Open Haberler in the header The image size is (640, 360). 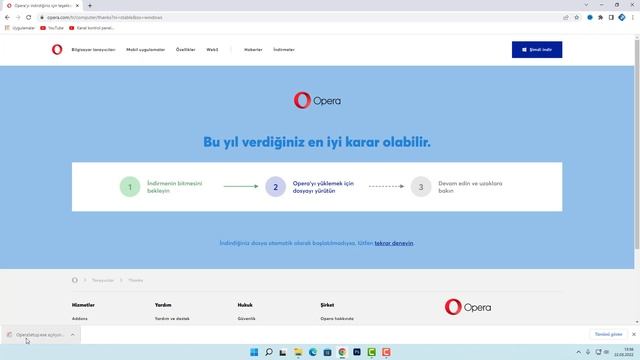click(x=253, y=49)
